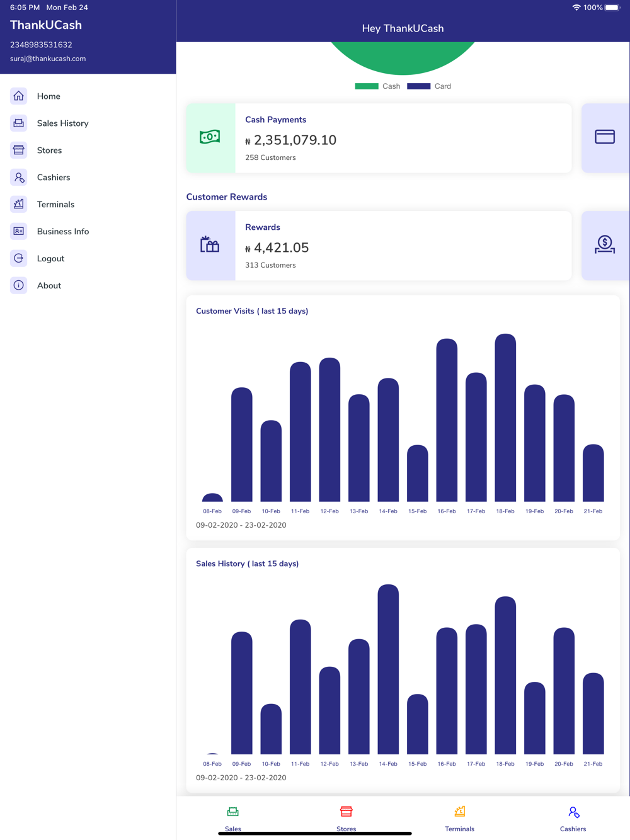Image resolution: width=630 pixels, height=840 pixels.
Task: Tap the 10-Feb bar in Sales History chart
Action: [x=271, y=729]
